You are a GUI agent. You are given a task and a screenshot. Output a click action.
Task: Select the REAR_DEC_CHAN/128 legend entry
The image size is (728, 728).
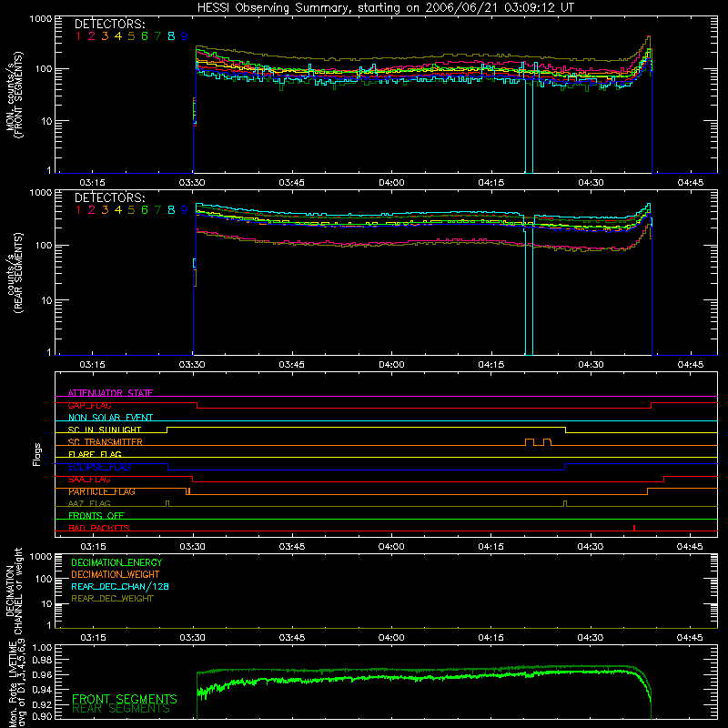[120, 587]
